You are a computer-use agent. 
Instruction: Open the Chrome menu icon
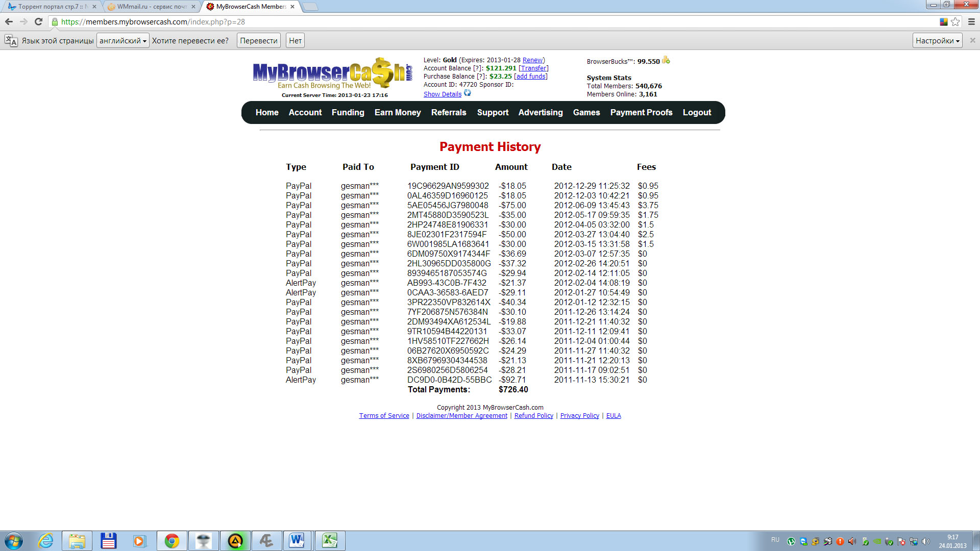coord(971,22)
